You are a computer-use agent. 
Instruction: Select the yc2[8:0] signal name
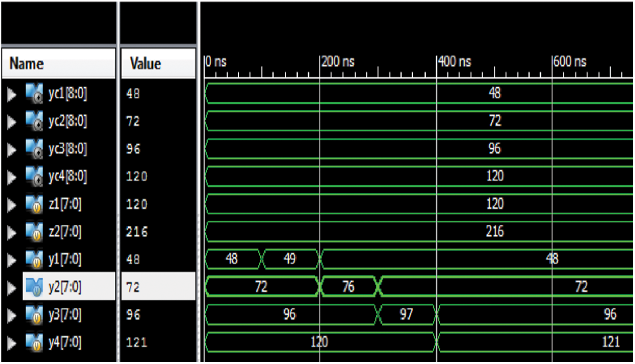coord(67,121)
